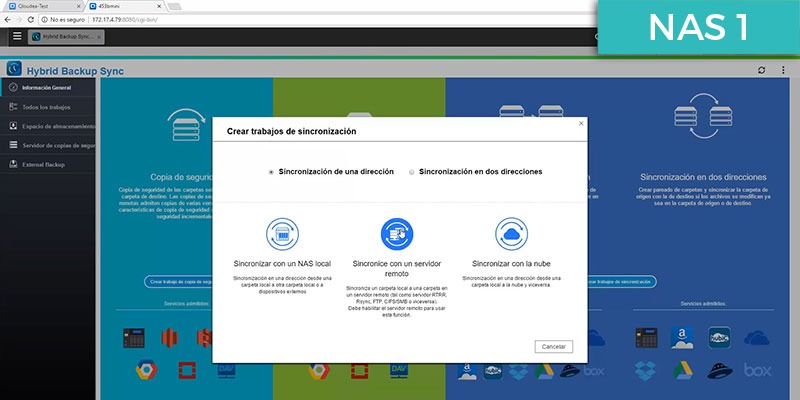Go forward in the browser
Viewport: 800px width, 400px height.
(x=19, y=19)
